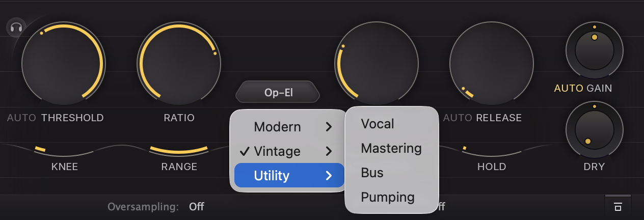Toggle AUTO gain on

point(568,88)
